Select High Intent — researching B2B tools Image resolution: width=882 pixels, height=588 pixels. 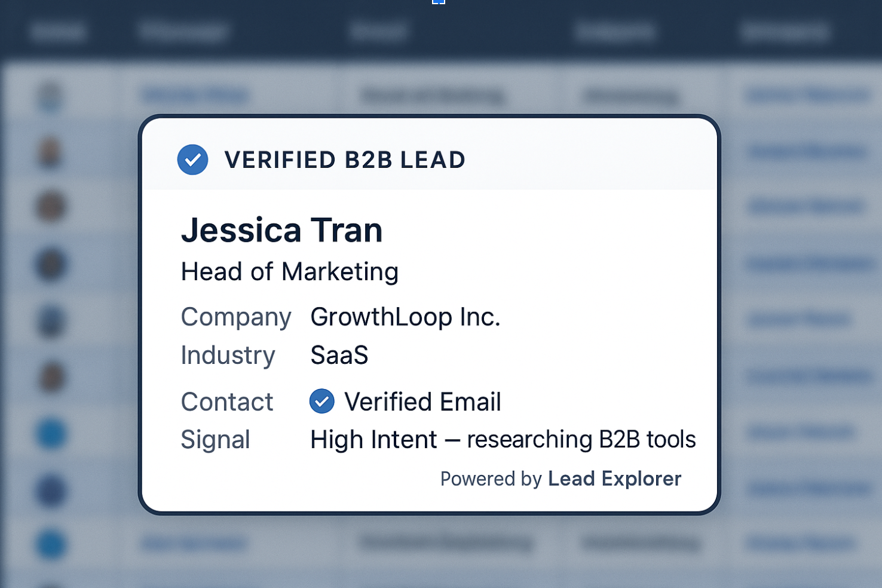(x=503, y=440)
